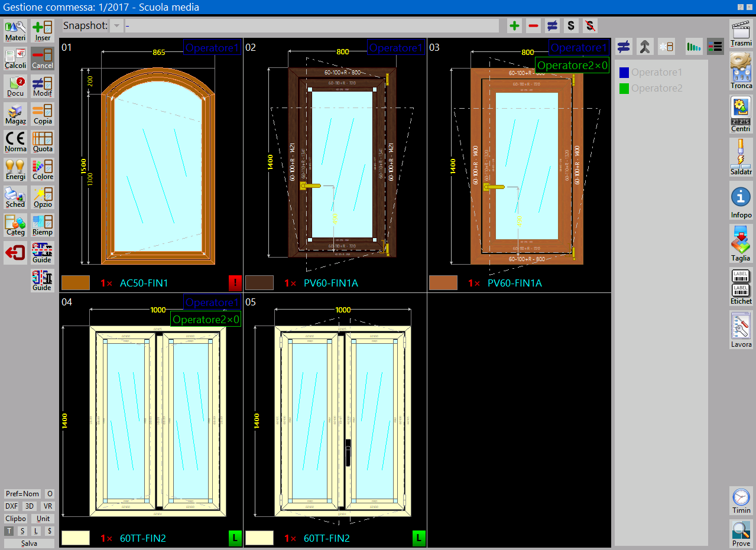Click the orange color swatch of AC50-FIN1
Image resolution: width=756 pixels, height=550 pixels.
(x=76, y=282)
